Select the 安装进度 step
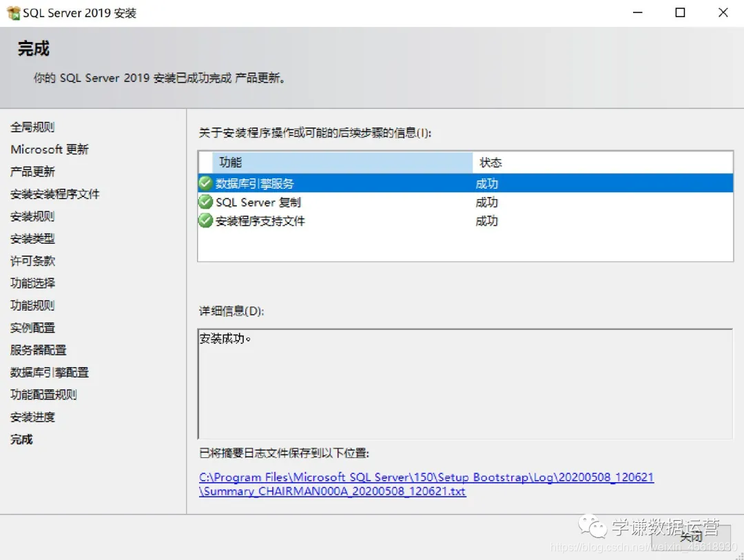Viewport: 744px width, 560px height. (32, 417)
